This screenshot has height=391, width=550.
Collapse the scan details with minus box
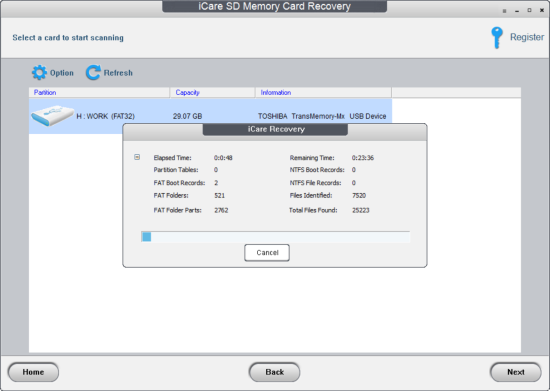point(137,157)
